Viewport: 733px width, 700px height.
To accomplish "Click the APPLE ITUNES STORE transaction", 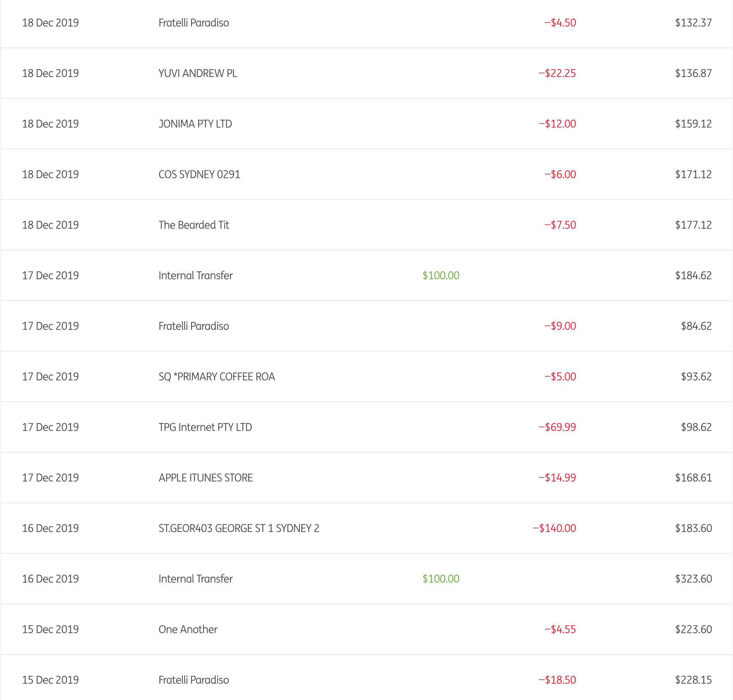I will tap(206, 478).
